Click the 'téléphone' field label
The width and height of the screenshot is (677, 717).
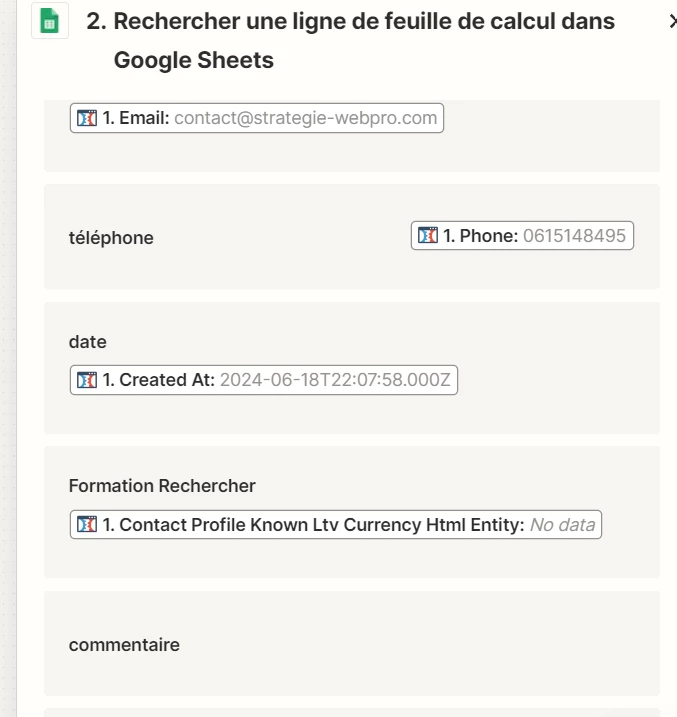pos(111,238)
